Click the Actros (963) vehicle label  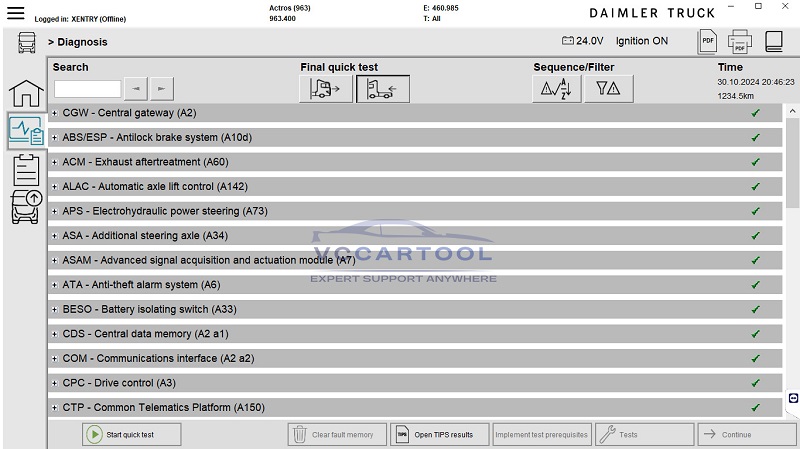point(290,8)
